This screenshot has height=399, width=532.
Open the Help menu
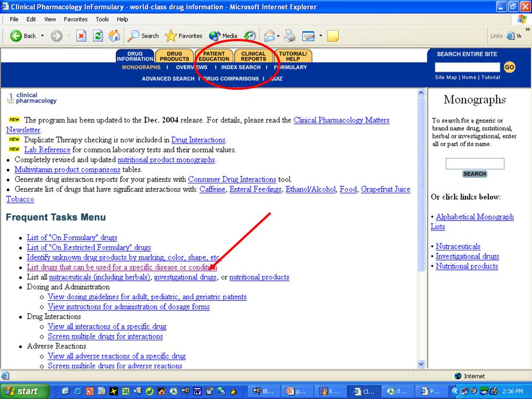122,19
